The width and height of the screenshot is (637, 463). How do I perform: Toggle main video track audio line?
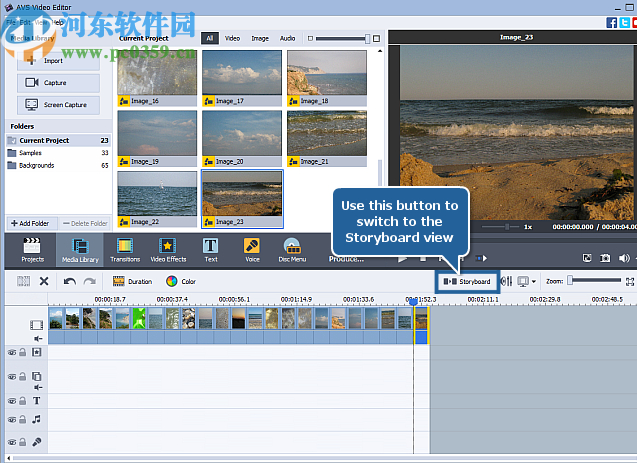tap(38, 338)
